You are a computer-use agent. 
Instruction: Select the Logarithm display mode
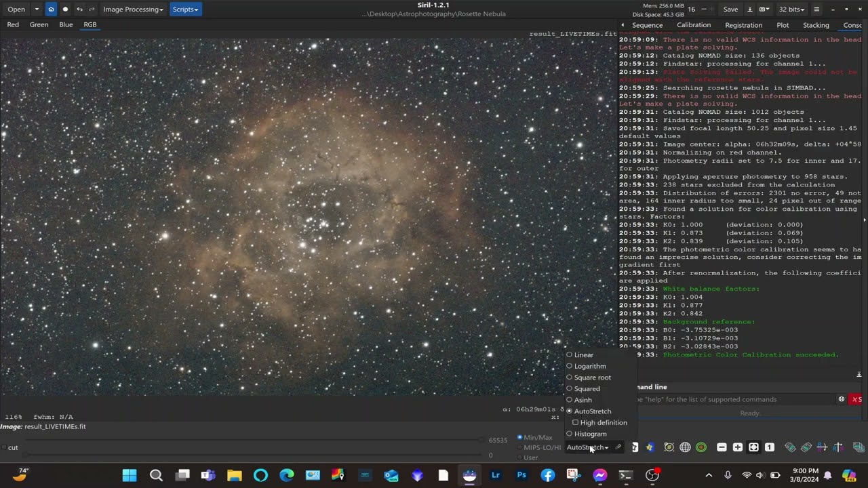tap(586, 366)
